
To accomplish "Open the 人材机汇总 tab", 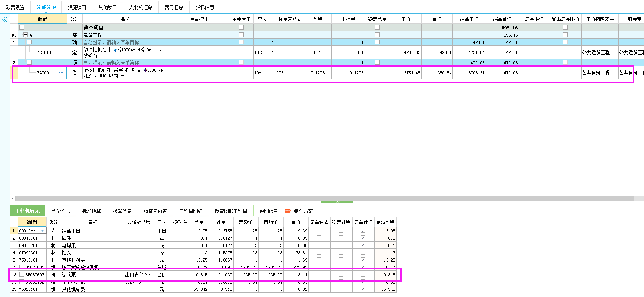I will pos(141,7).
